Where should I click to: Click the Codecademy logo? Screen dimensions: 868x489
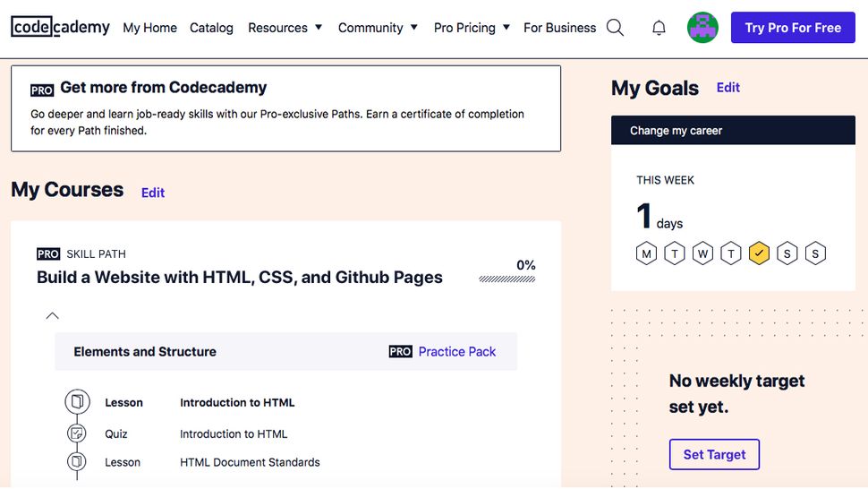(x=60, y=27)
